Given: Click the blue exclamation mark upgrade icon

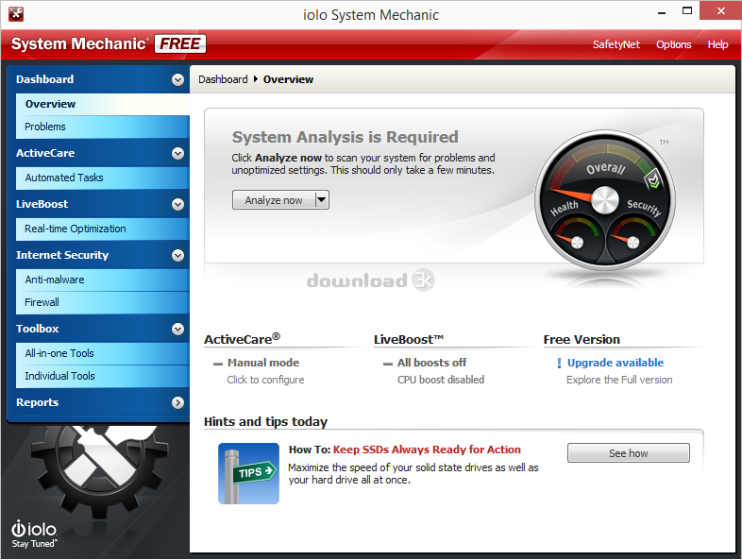Looking at the screenshot, I should coord(559,363).
